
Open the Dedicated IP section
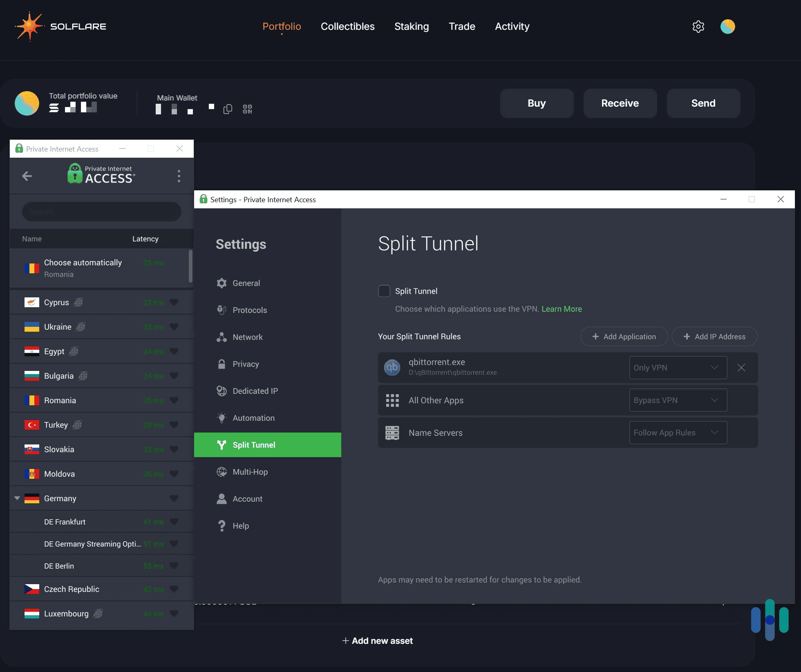pos(255,391)
